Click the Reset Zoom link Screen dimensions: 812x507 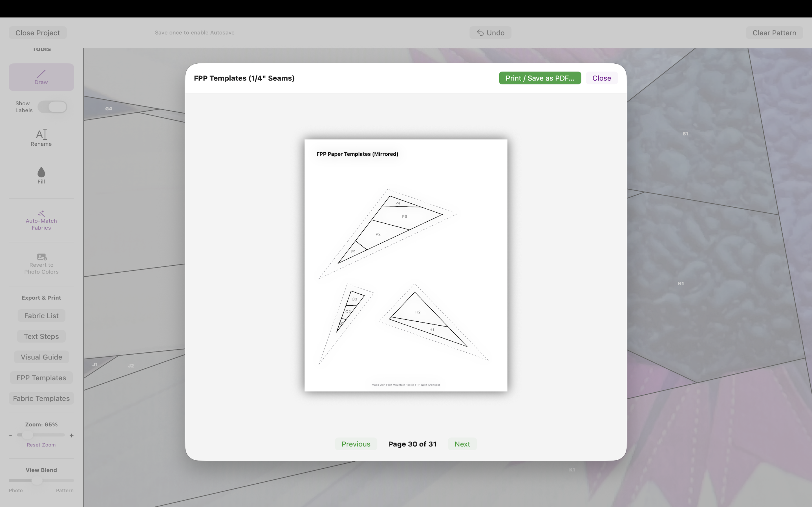tap(41, 445)
